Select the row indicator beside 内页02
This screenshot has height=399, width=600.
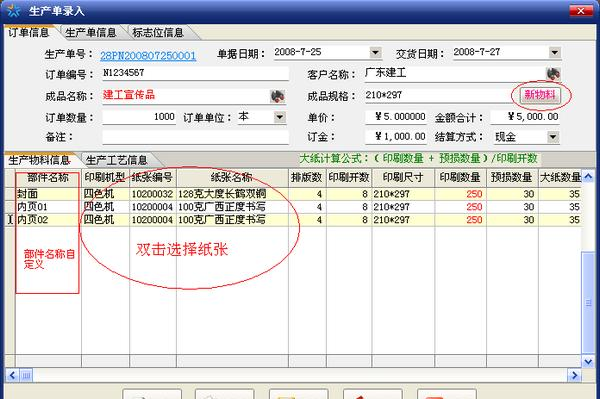tap(10, 220)
